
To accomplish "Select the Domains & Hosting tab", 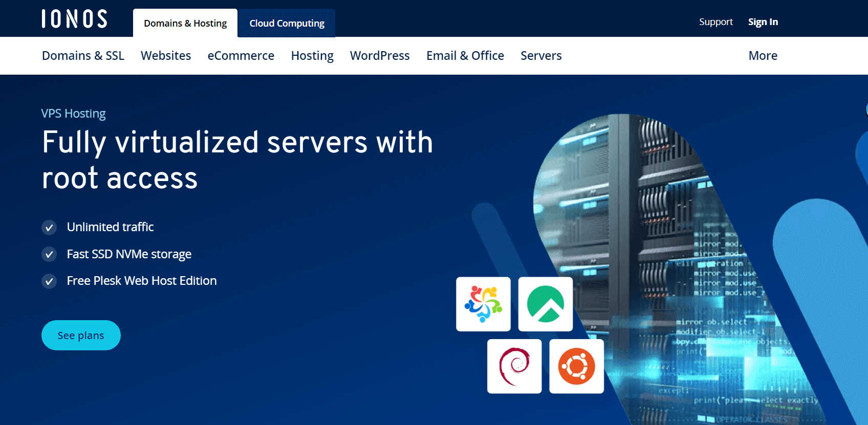I will (x=185, y=23).
